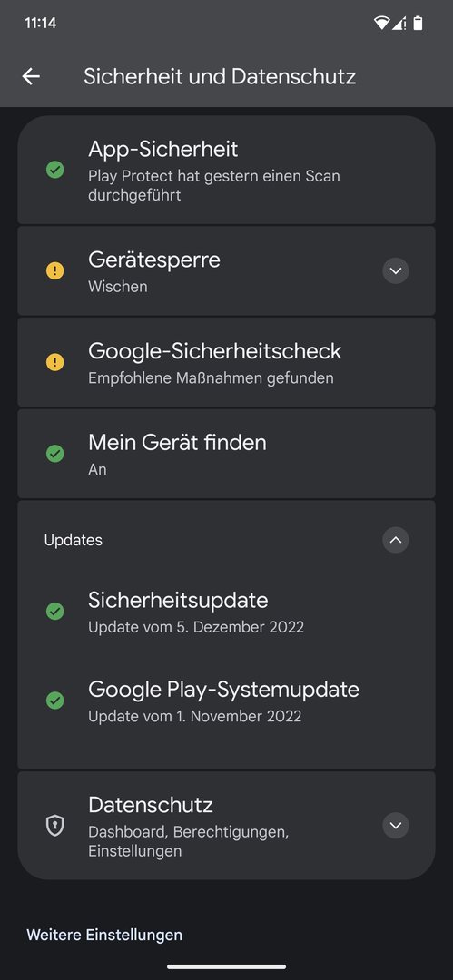Click the shield lock icon beside Datenschutz

[55, 826]
